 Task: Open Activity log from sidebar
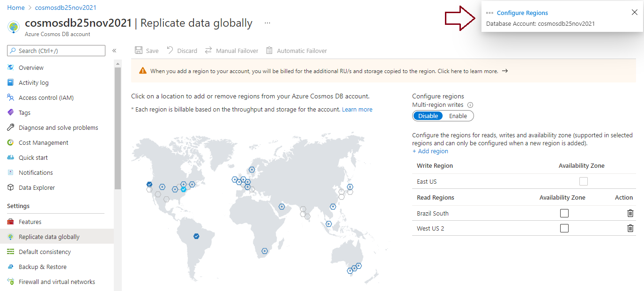pos(33,82)
